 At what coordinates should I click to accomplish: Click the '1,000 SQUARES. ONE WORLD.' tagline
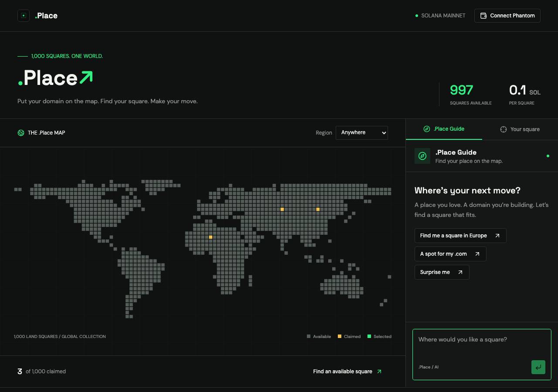(x=67, y=56)
